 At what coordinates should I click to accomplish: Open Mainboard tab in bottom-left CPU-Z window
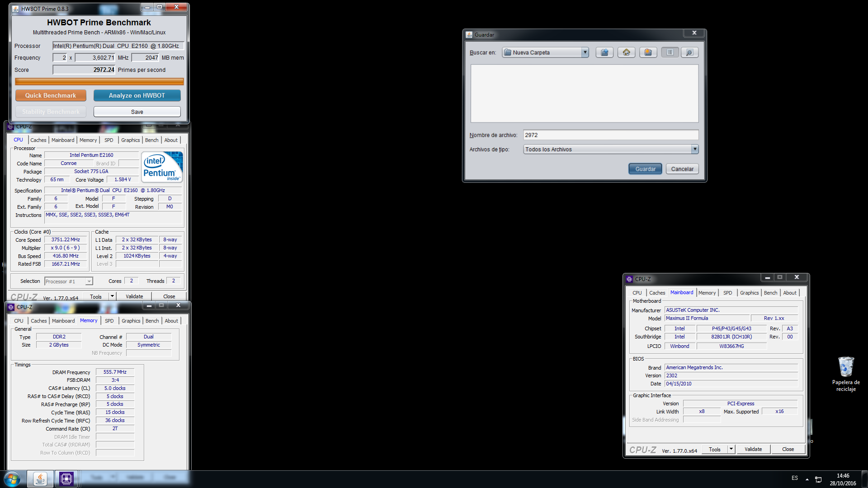(x=63, y=321)
